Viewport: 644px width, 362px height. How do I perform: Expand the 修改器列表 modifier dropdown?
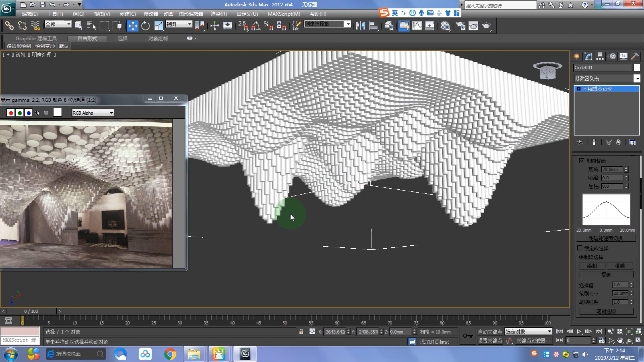pos(607,78)
